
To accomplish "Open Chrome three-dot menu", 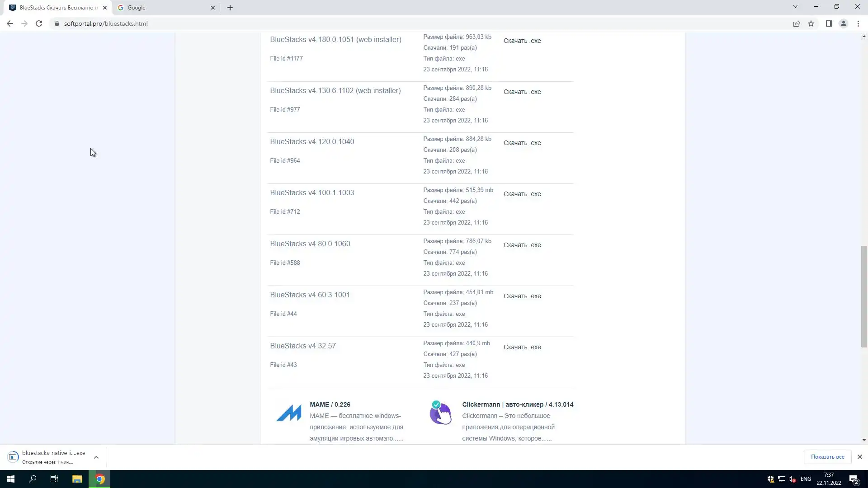I will pos(858,23).
